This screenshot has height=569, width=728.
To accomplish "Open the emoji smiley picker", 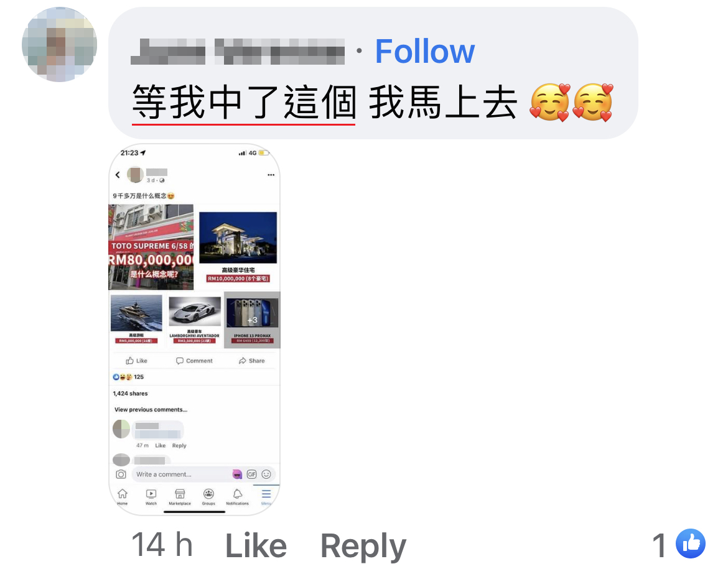I will coord(266,474).
